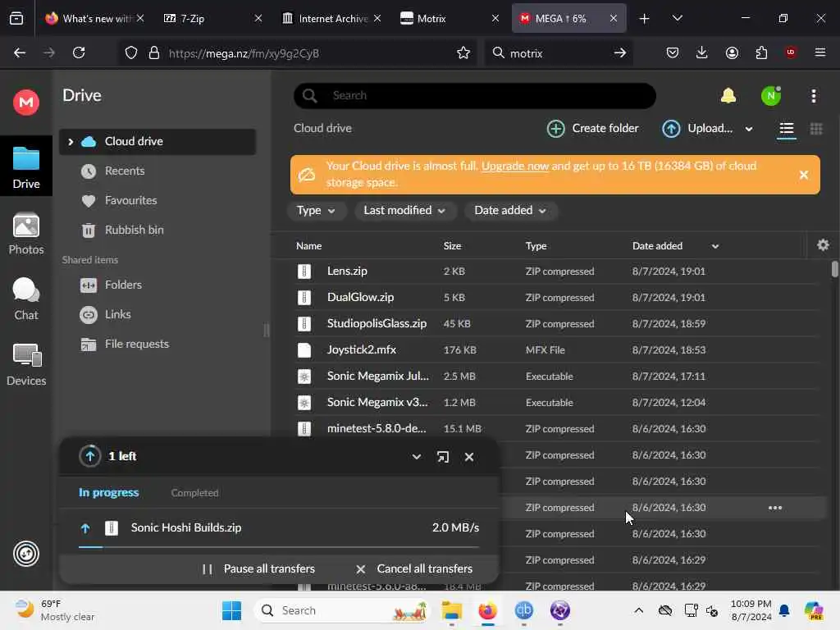Switch to the In progress tab
This screenshot has height=630, width=840.
click(109, 493)
